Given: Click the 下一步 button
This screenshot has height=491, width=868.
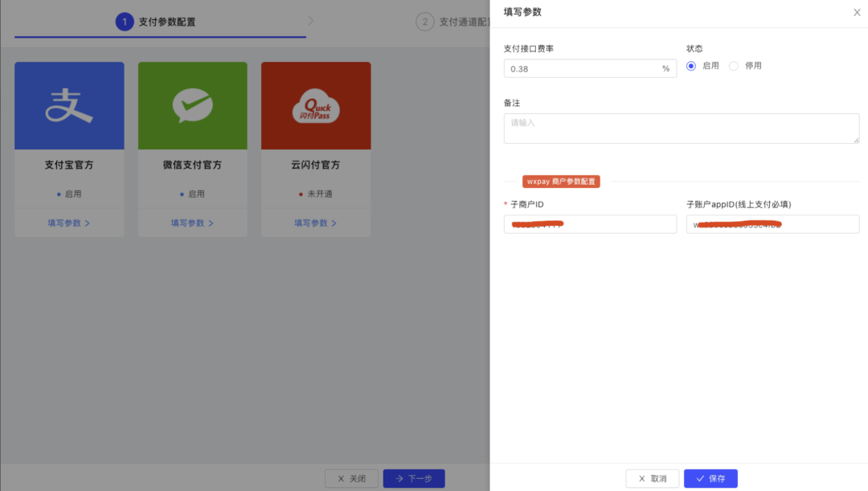Looking at the screenshot, I should point(414,478).
